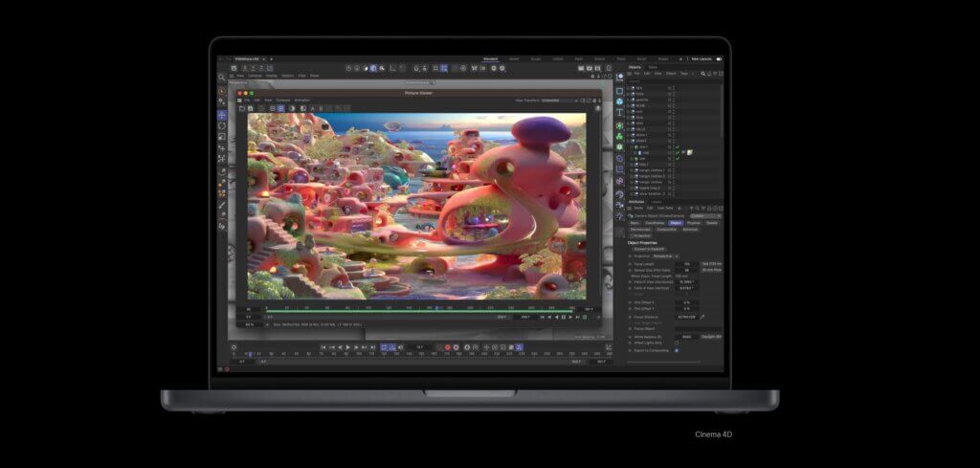Click the red Record keyframe button
The height and width of the screenshot is (468, 980).
click(448, 347)
